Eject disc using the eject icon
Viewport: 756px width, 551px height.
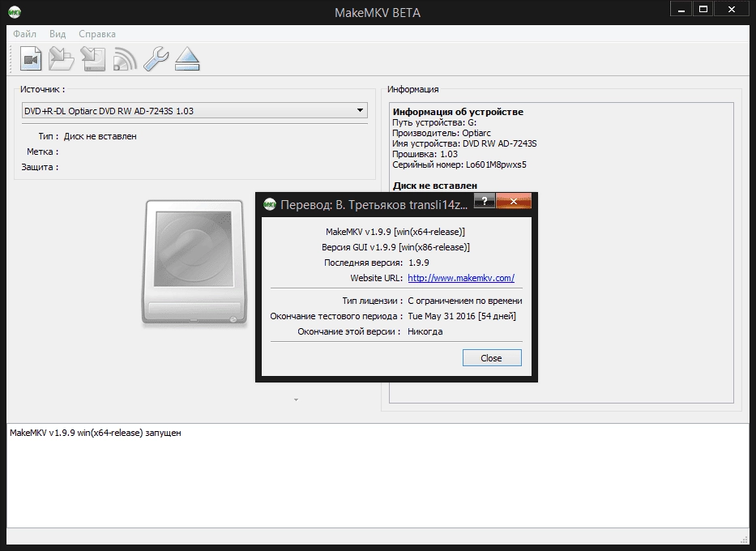(187, 59)
